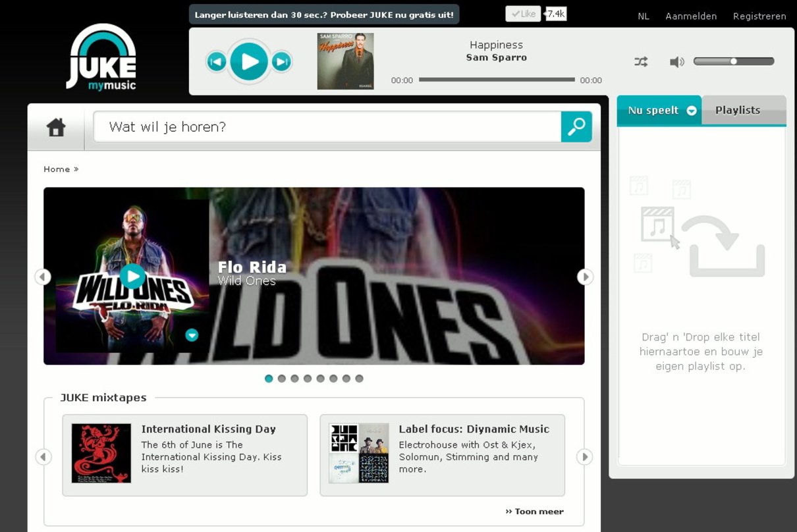Screen dimensions: 797x532
Task: Select the fifth carousel dot
Action: click(321, 379)
